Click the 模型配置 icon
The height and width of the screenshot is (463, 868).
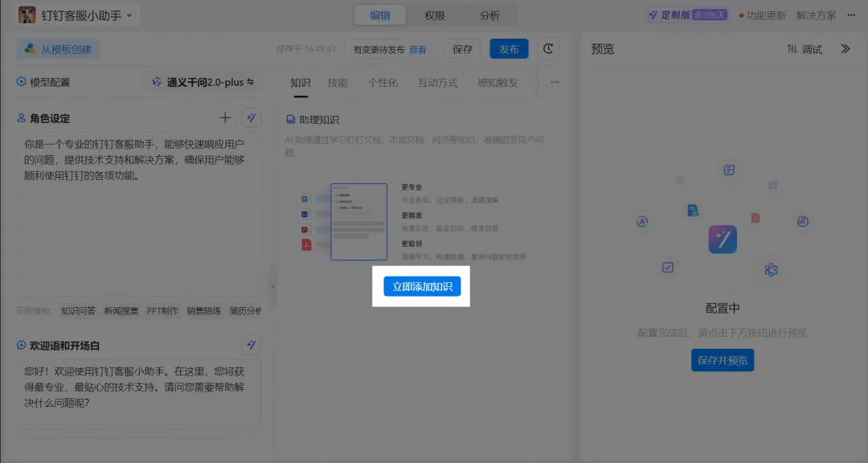pyautogui.click(x=21, y=81)
